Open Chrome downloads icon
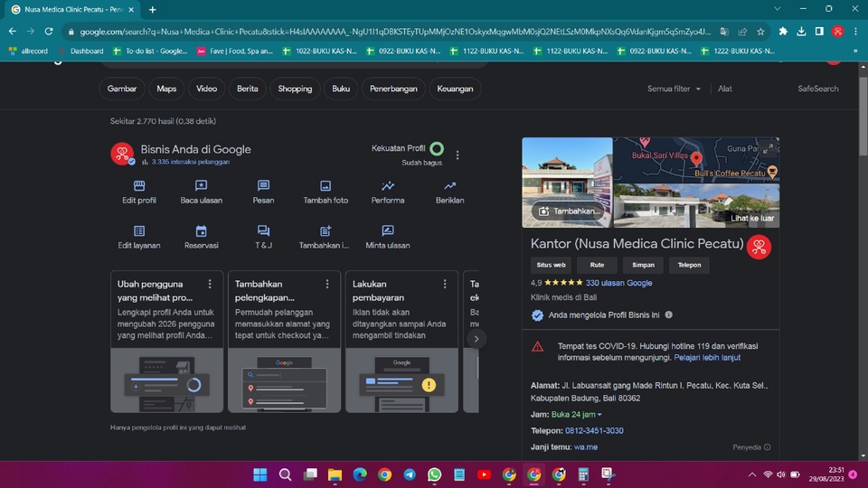Viewport: 868px width, 488px height. (x=801, y=32)
